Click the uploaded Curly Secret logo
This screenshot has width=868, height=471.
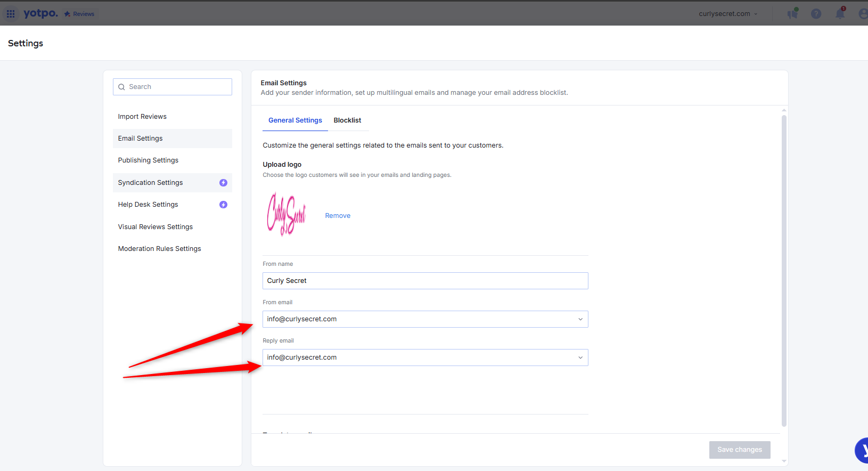[x=286, y=214]
